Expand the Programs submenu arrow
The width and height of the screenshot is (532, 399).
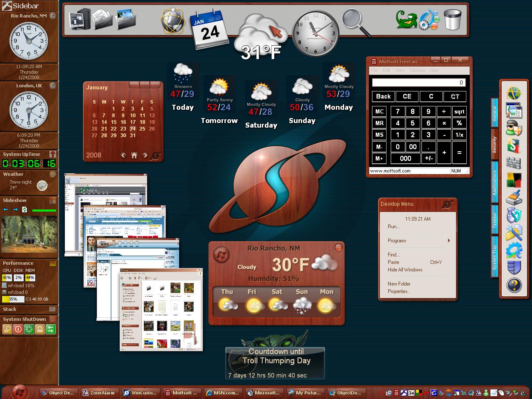449,241
